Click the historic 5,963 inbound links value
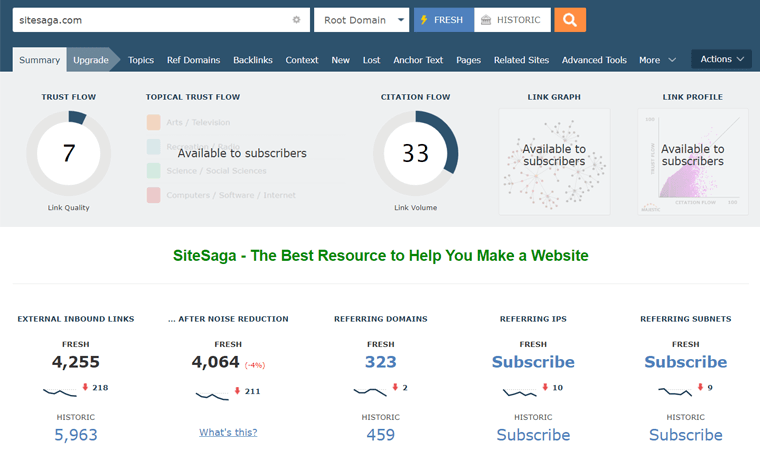 point(76,435)
